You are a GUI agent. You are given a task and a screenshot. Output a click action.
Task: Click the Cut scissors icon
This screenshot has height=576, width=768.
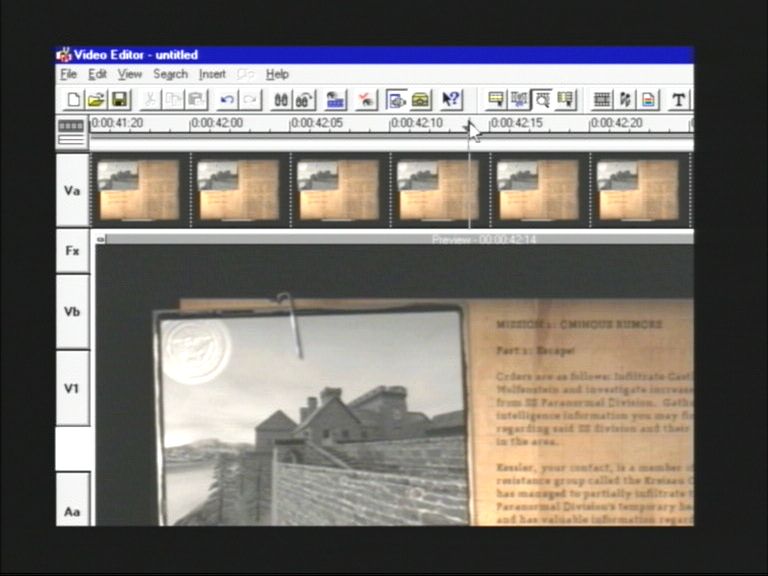point(150,100)
